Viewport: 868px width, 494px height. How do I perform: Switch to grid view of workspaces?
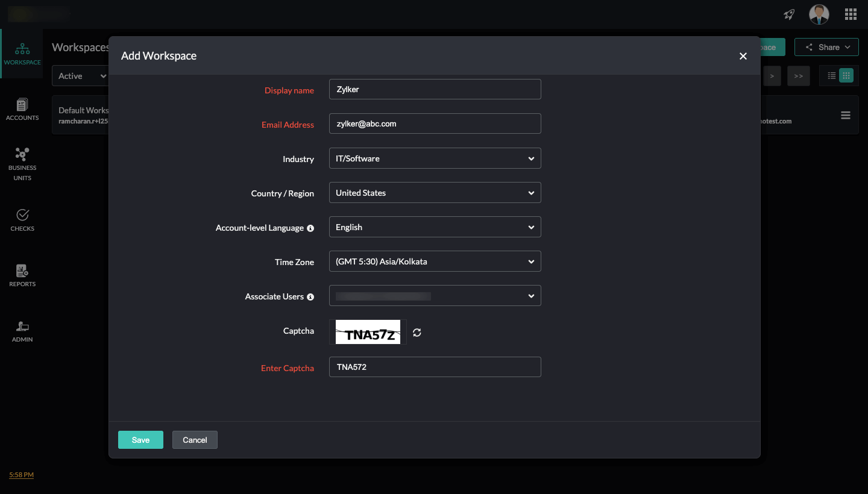click(x=847, y=75)
